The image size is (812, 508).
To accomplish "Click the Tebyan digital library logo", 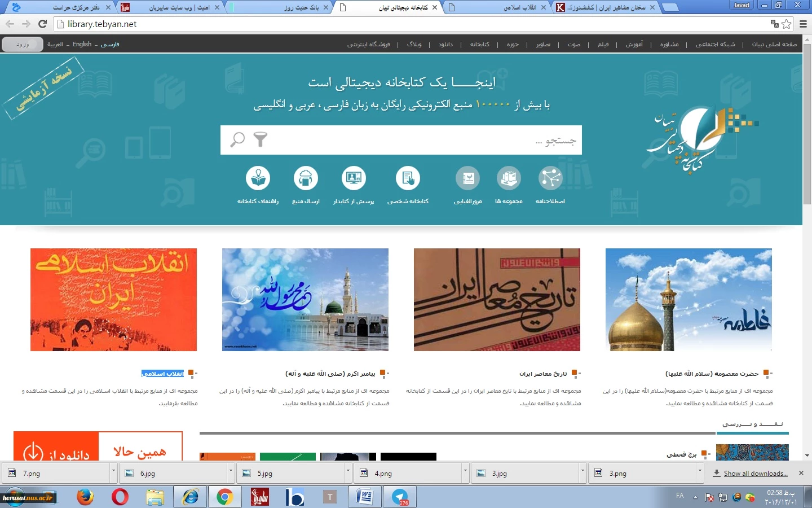I will click(x=702, y=139).
